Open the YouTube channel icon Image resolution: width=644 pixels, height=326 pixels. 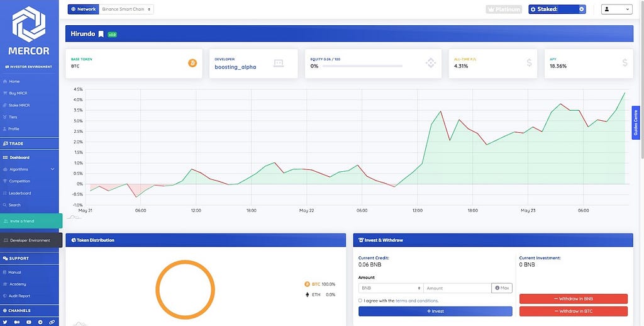29,322
